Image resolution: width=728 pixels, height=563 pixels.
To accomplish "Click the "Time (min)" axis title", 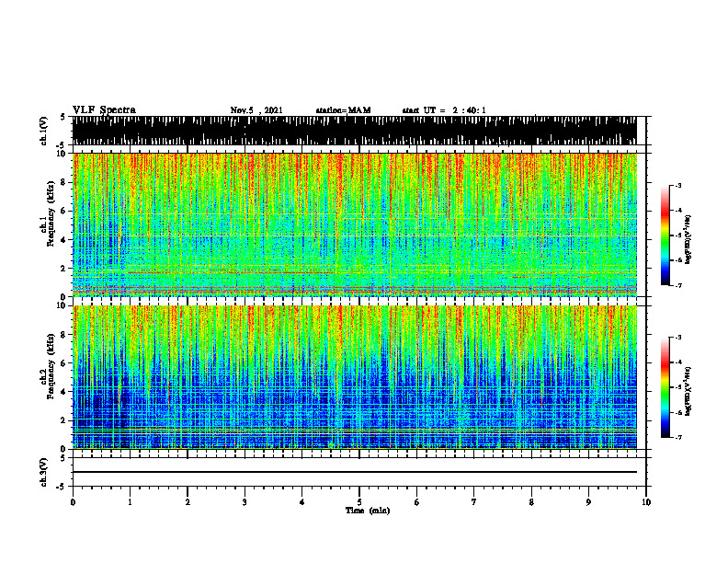I will [368, 511].
